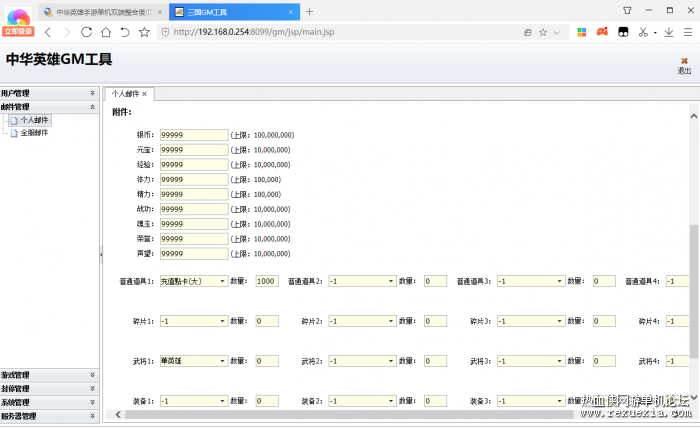Click the 银币 amount field
Image resolution: width=700 pixels, height=428 pixels.
coord(194,135)
